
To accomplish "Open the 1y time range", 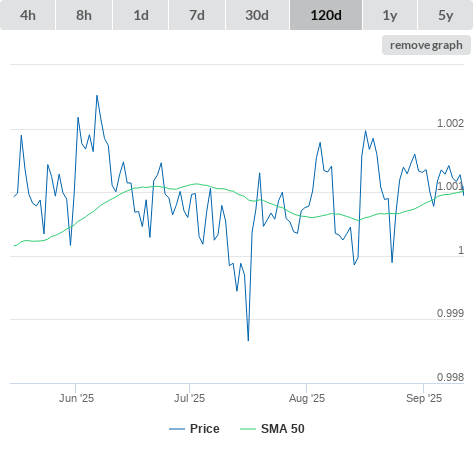I will [x=390, y=15].
